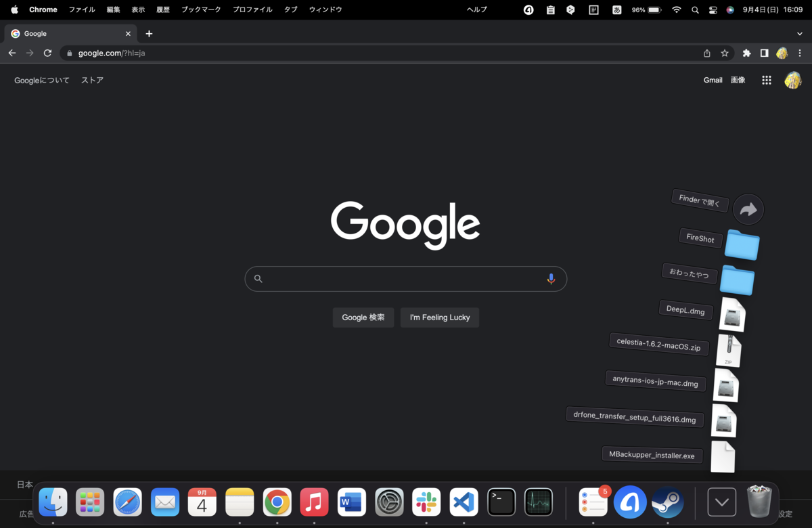Open Launchpad in the Dock
Screen dimensions: 812x528
90,502
